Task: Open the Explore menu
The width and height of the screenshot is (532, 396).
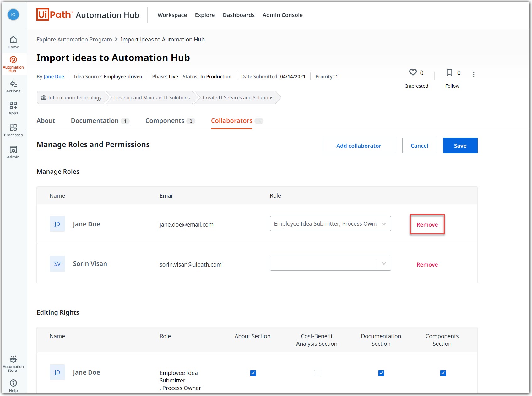Action: pos(205,15)
